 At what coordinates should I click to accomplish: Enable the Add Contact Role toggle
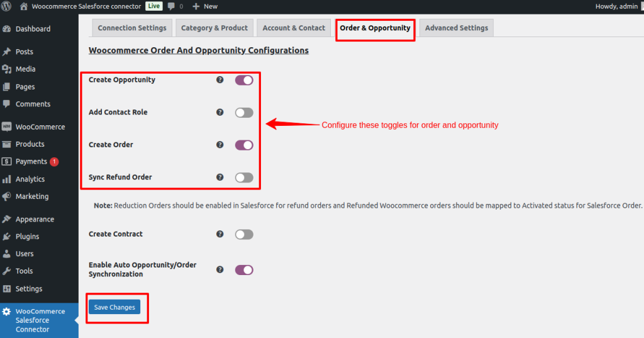[244, 113]
